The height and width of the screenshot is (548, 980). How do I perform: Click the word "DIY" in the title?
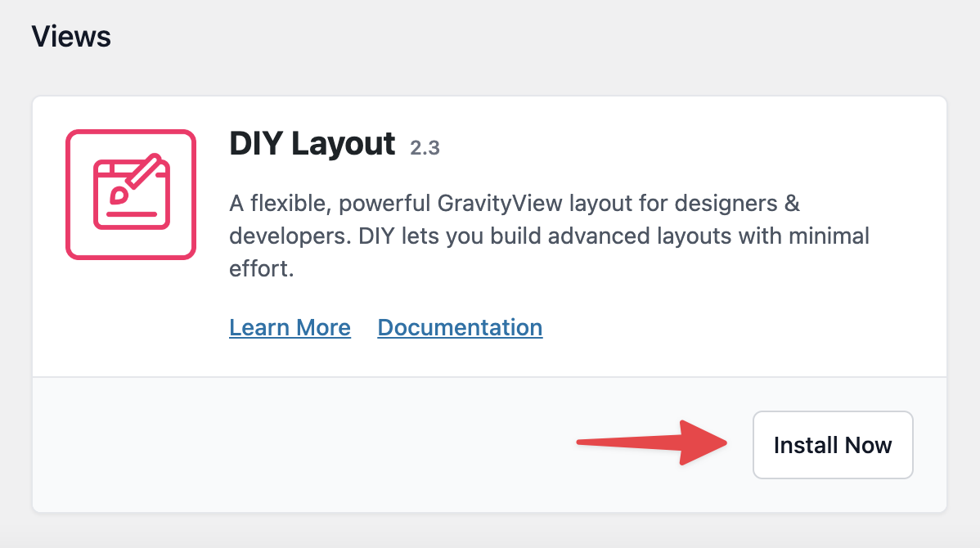coord(256,145)
